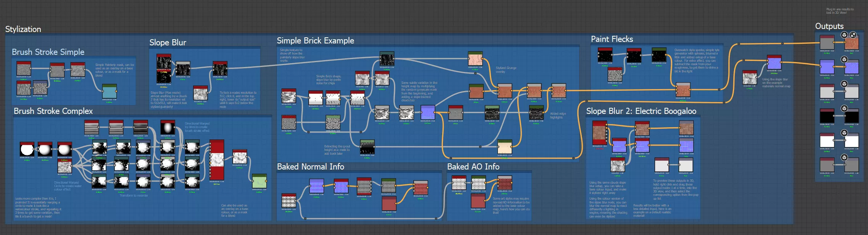Viewport: 868px width, 235px height.
Task: Click the checker badge on the first output node
Action: click(x=853, y=35)
